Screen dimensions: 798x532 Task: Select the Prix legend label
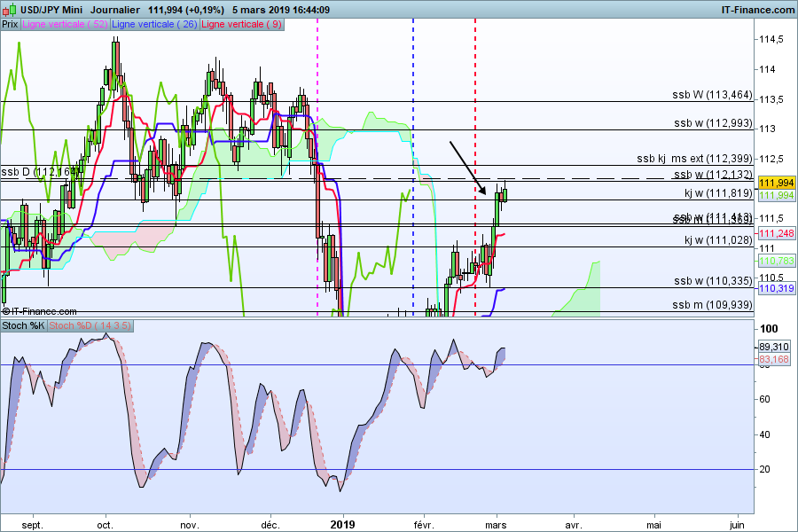click(11, 24)
